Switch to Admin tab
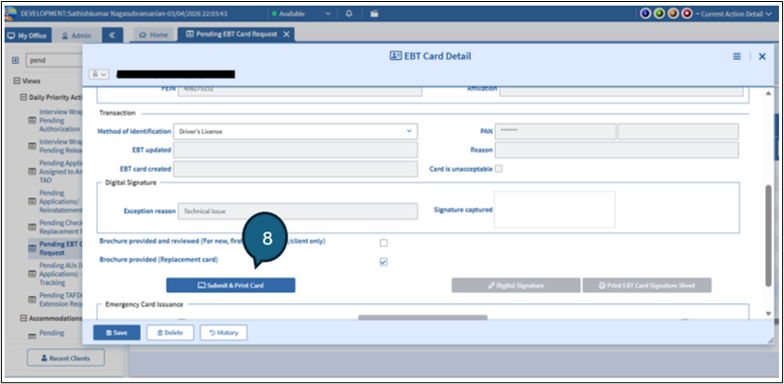This screenshot has height=384, width=784. pos(76,36)
